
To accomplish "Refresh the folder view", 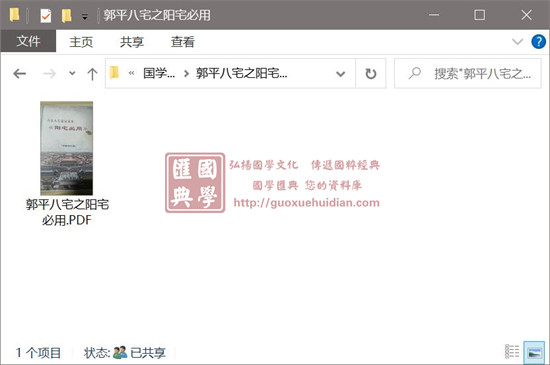I will pos(371,74).
